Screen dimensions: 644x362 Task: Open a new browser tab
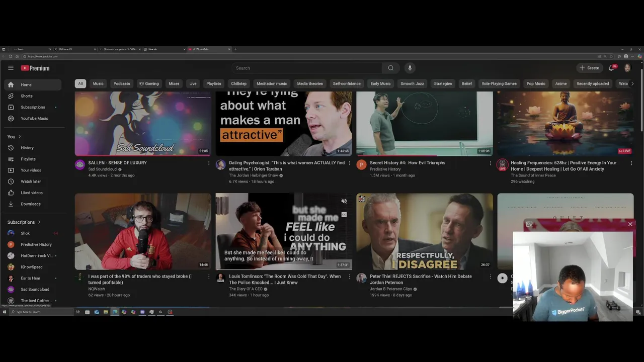(x=235, y=49)
